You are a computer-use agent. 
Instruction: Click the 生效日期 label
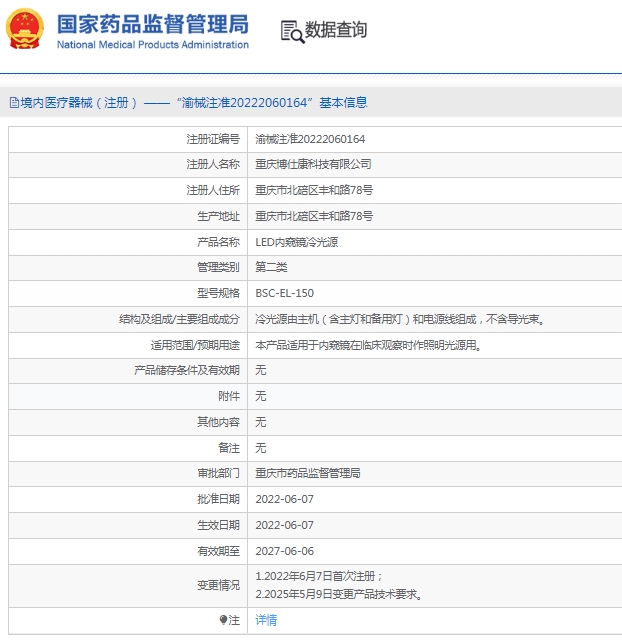coord(218,525)
